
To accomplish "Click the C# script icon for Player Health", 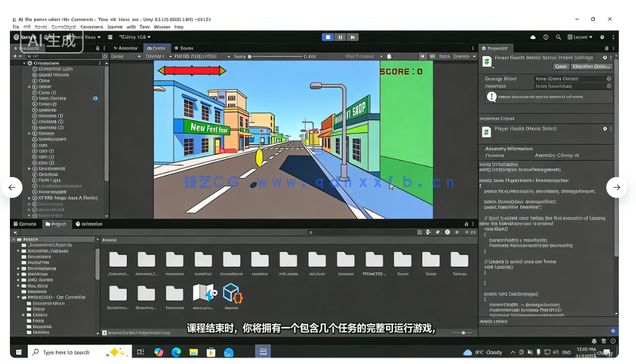I will (x=486, y=61).
